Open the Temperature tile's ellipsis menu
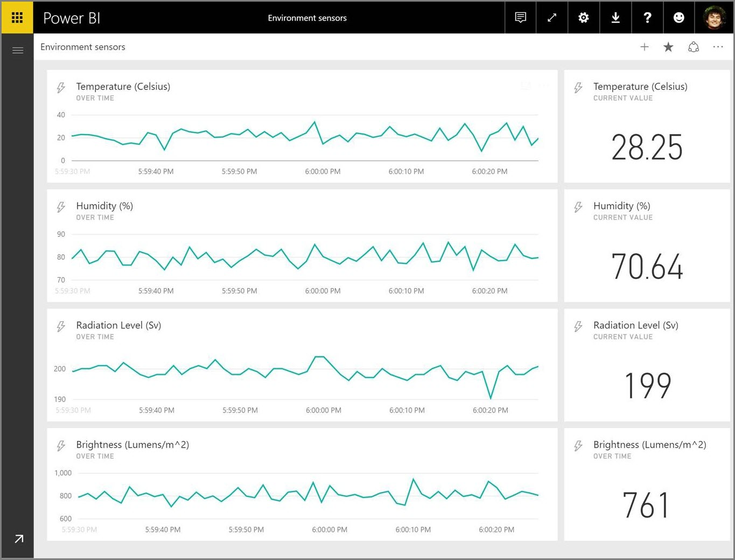 [x=543, y=86]
